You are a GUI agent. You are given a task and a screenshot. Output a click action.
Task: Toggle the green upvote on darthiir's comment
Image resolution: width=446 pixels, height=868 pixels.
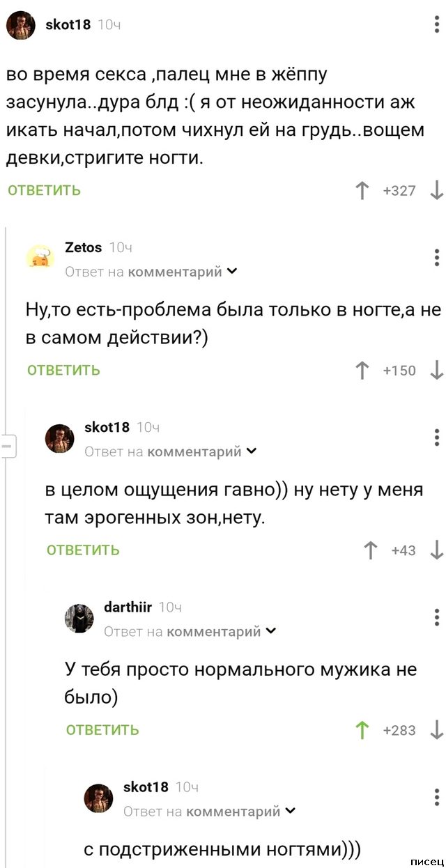coord(362,730)
